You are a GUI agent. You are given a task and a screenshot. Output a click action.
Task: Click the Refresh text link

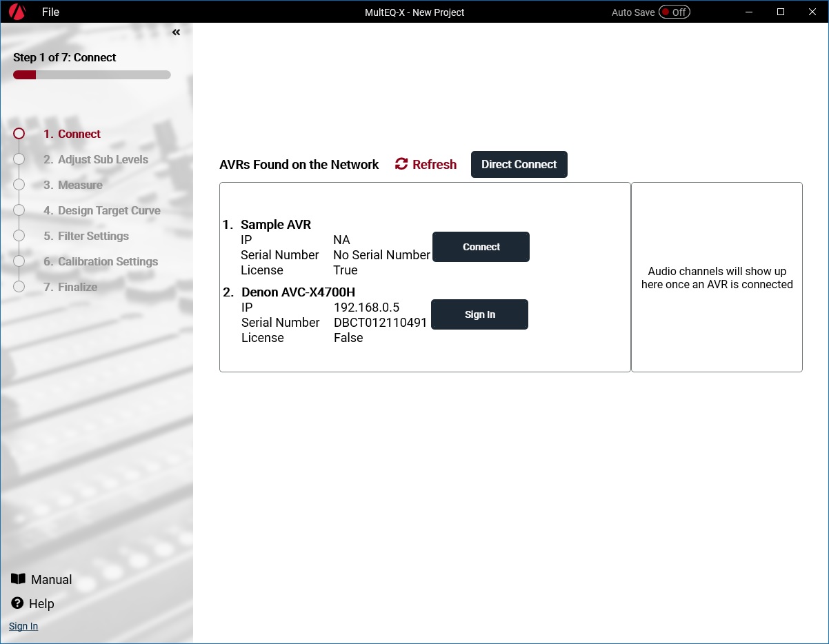[x=435, y=164]
